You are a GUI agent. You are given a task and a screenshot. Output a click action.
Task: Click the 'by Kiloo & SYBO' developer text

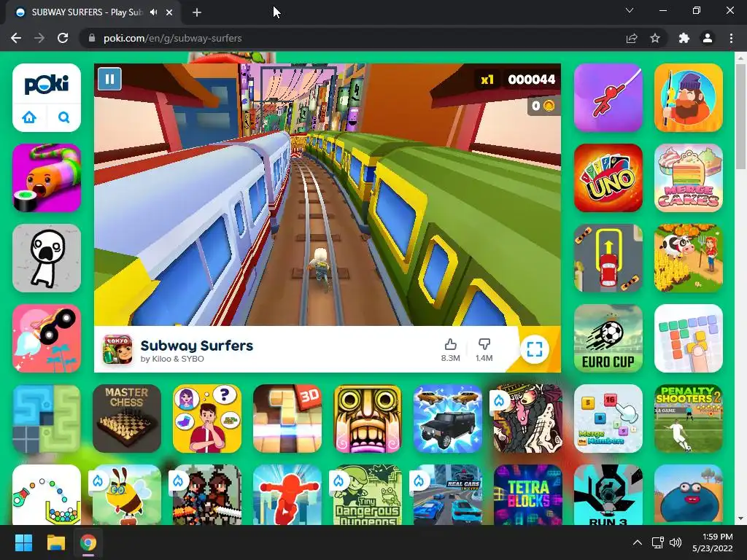(x=172, y=359)
